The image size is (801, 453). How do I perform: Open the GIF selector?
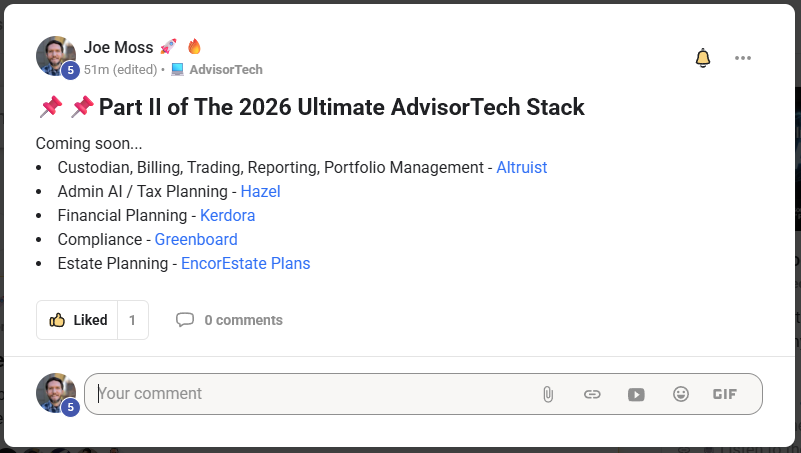pyautogui.click(x=724, y=394)
